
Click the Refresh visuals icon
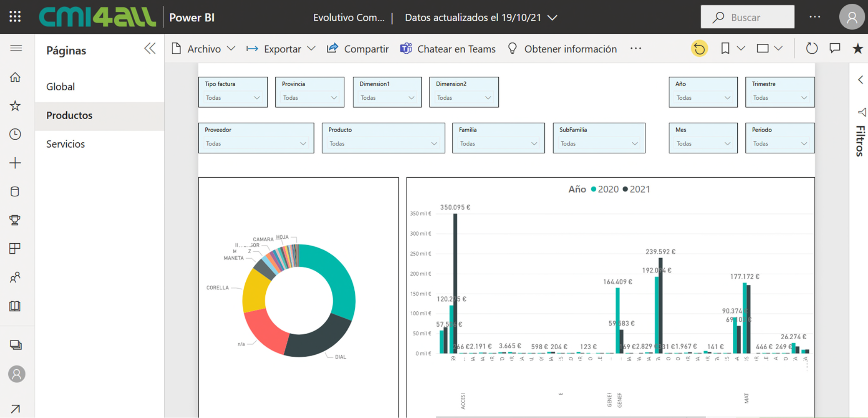[x=811, y=49]
